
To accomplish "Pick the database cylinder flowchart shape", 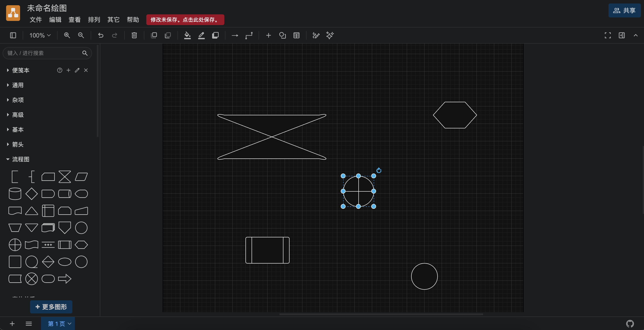I will click(x=15, y=194).
